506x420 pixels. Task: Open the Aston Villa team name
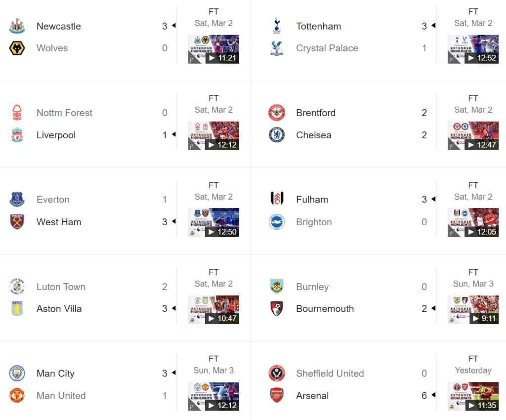59,309
